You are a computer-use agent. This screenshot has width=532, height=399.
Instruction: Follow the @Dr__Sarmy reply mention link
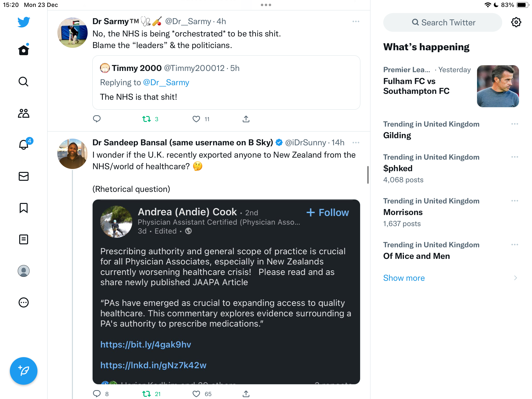point(166,83)
